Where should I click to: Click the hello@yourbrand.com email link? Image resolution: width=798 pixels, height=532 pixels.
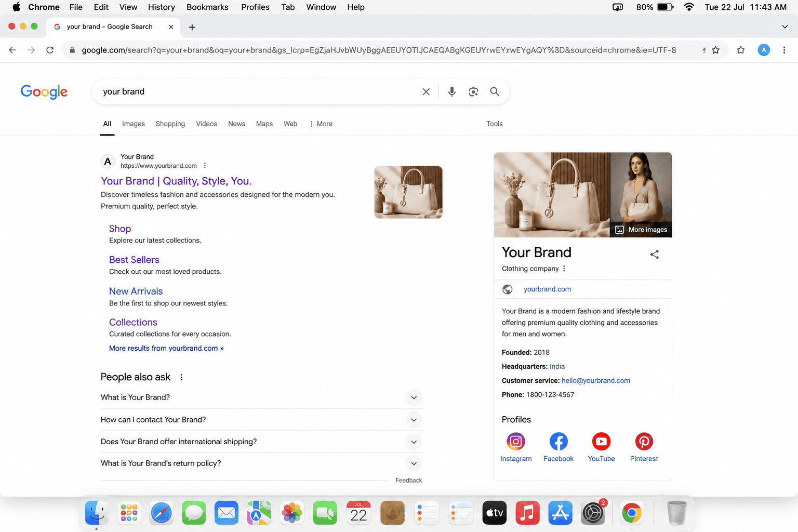pyautogui.click(x=596, y=380)
